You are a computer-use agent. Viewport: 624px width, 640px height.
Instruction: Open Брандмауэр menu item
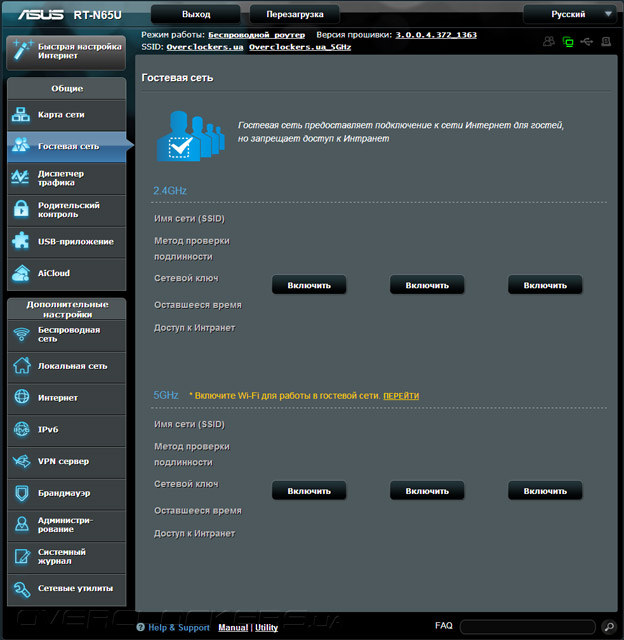pos(67,493)
